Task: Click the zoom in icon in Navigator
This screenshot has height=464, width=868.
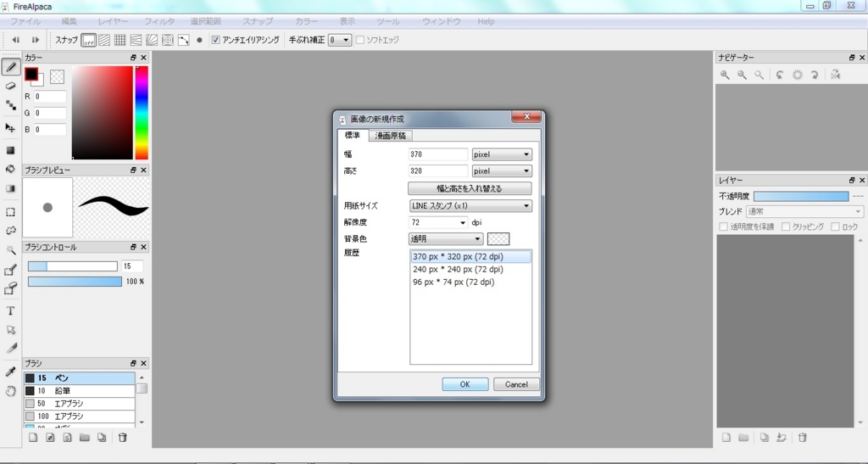Action: (725, 75)
